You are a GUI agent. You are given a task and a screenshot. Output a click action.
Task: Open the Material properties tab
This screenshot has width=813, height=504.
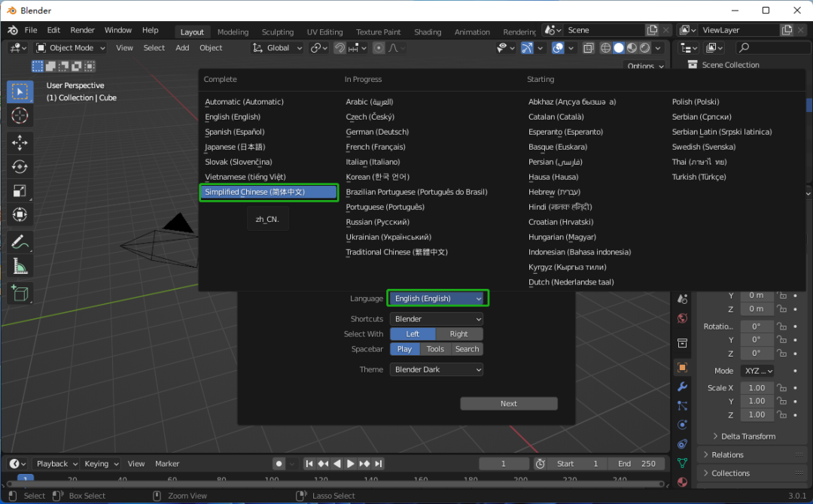click(682, 481)
